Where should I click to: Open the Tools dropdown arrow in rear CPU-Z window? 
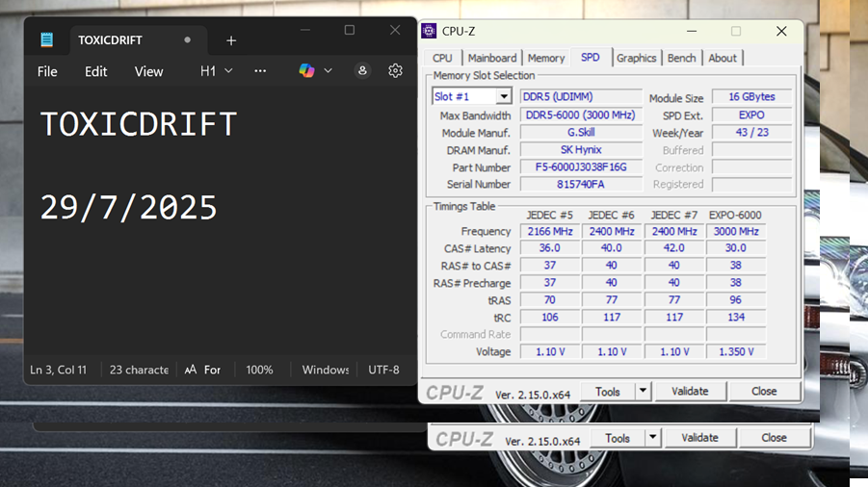point(652,437)
